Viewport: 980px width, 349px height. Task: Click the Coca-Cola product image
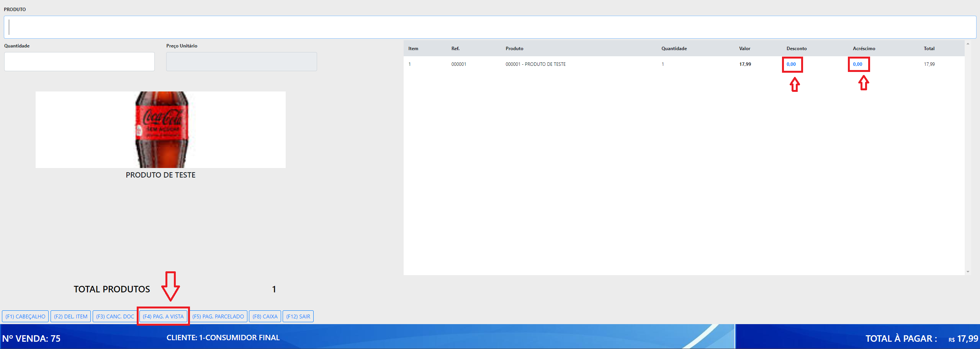[160, 129]
